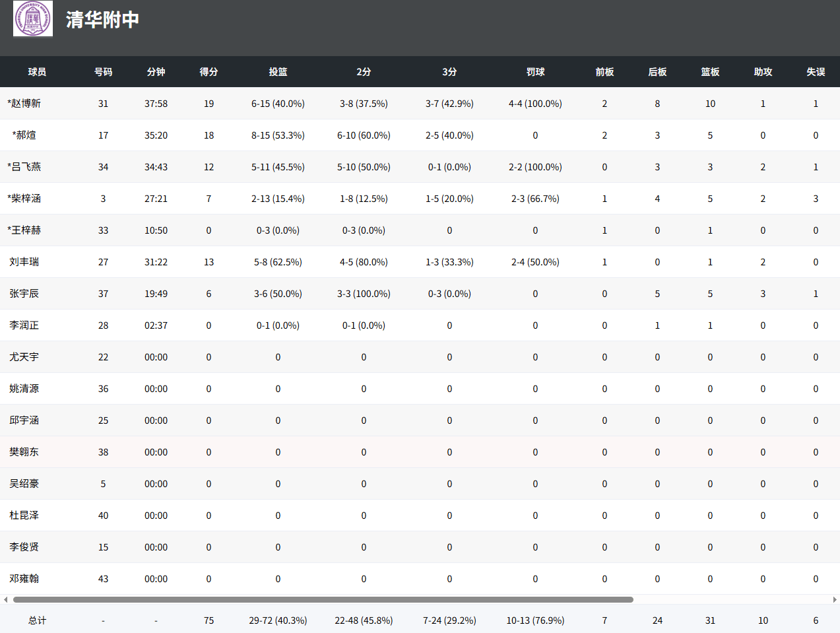Select player 吕飞燕 in the table
840x633 pixels.
click(x=24, y=167)
